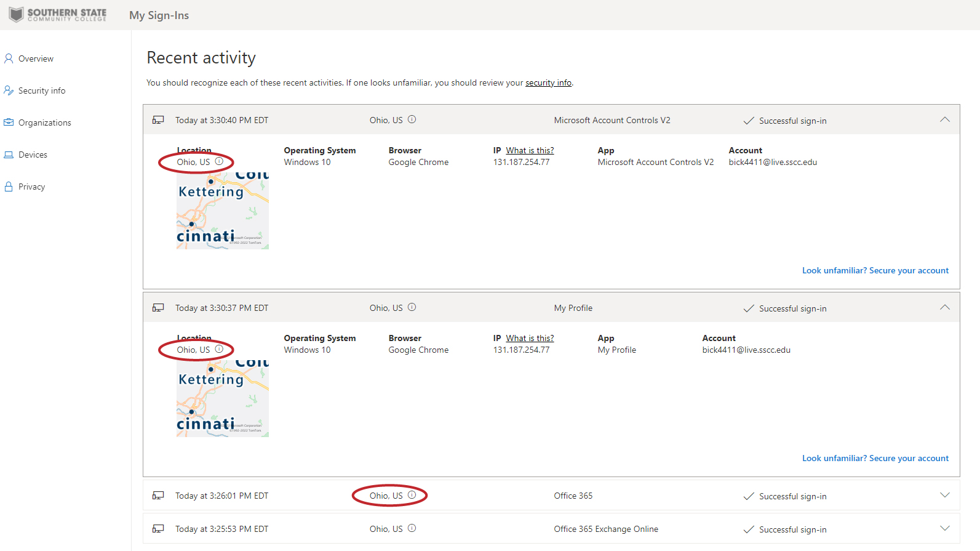
Task: Open the Privacy section in sidebar
Action: (x=31, y=187)
